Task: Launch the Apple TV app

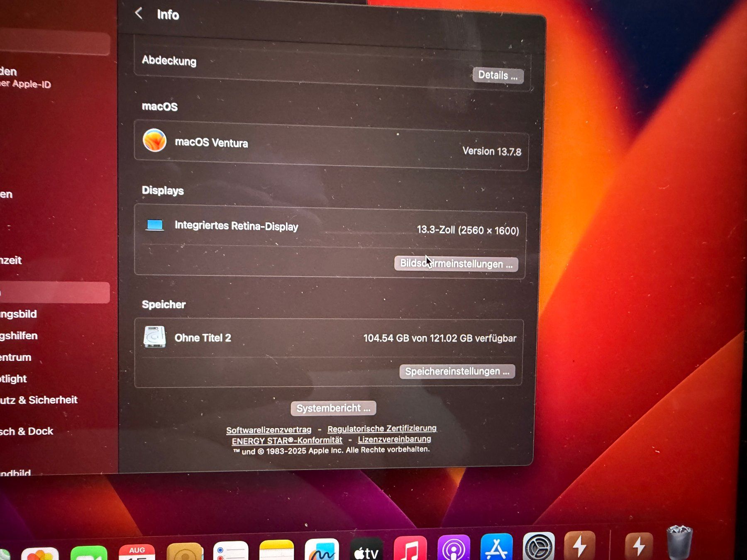Action: 366,548
